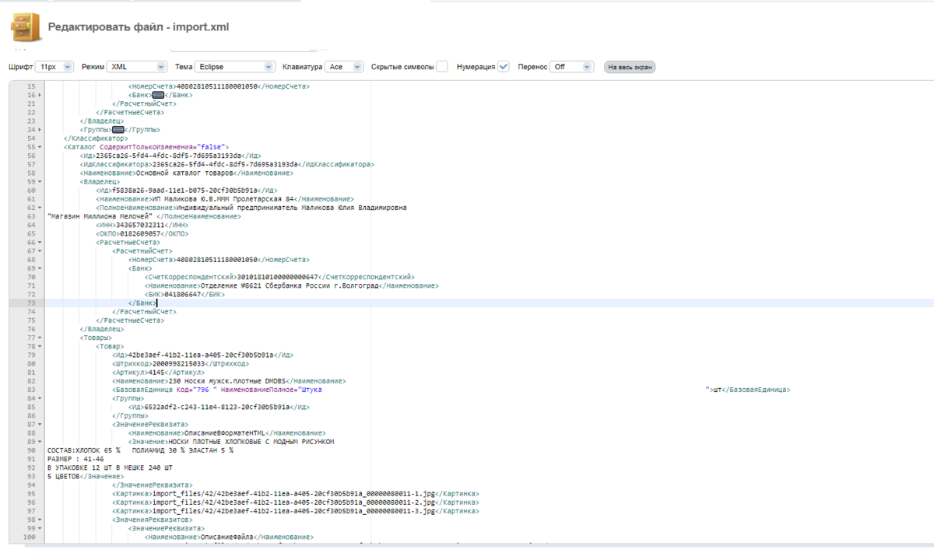
Task: Click the file cabinet icon next to the title
Action: pos(25,26)
